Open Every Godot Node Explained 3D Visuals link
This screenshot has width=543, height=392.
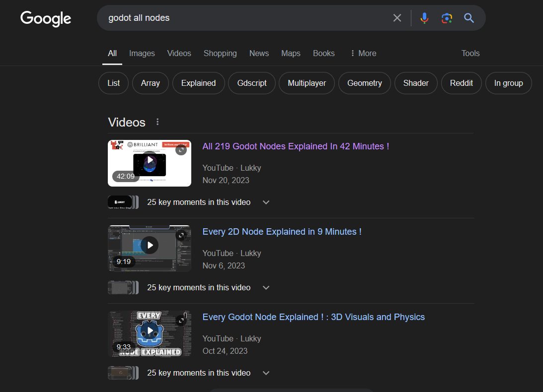pyautogui.click(x=313, y=317)
